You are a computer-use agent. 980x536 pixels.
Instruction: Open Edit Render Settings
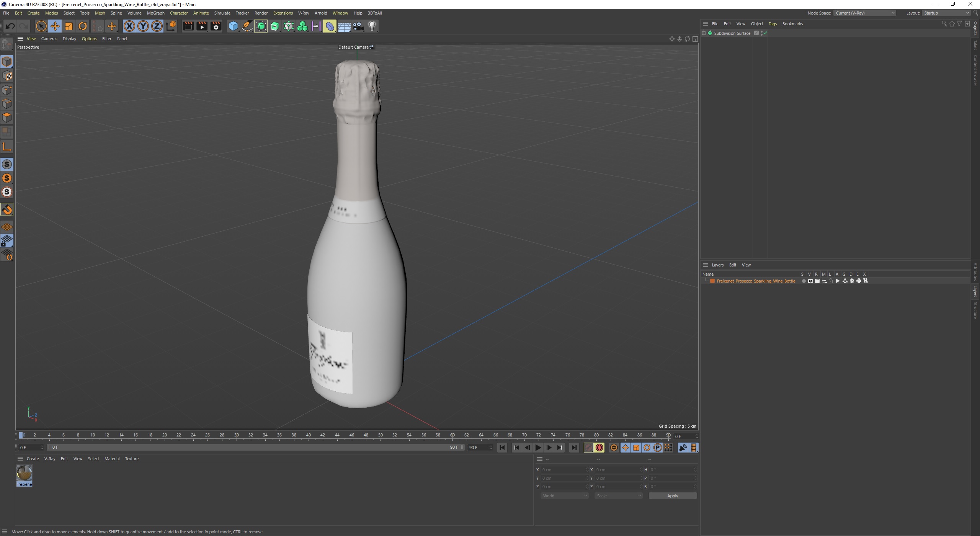pos(216,26)
